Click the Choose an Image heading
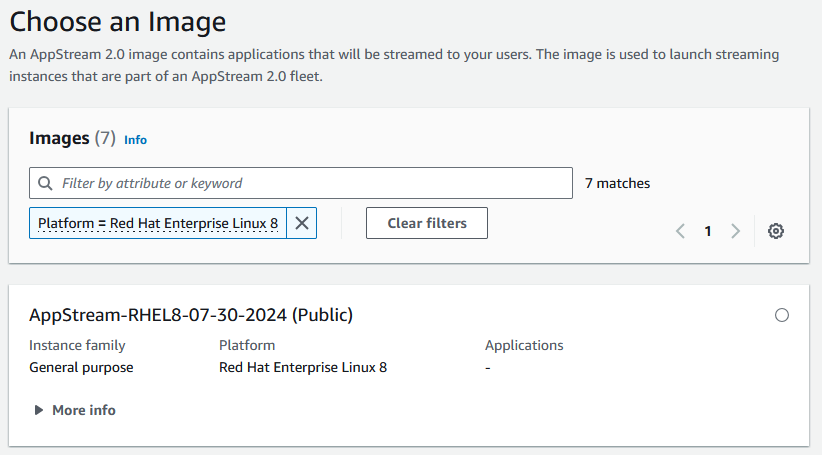 pyautogui.click(x=117, y=22)
